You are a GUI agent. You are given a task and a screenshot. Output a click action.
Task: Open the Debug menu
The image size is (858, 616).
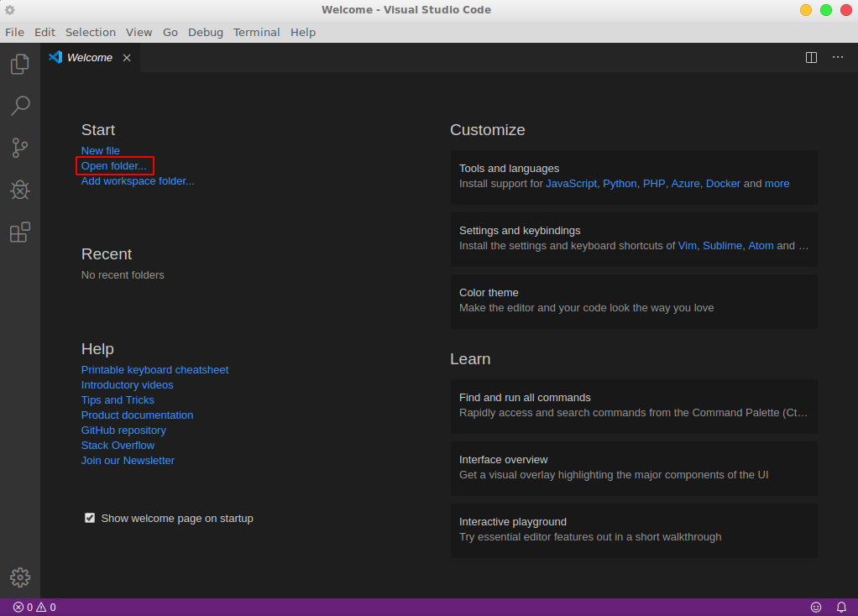206,32
